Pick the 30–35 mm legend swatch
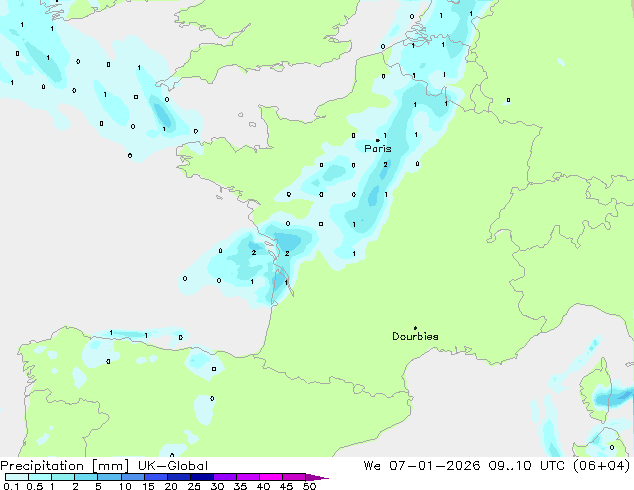Screen dimensions: 634x490 click(x=224, y=477)
